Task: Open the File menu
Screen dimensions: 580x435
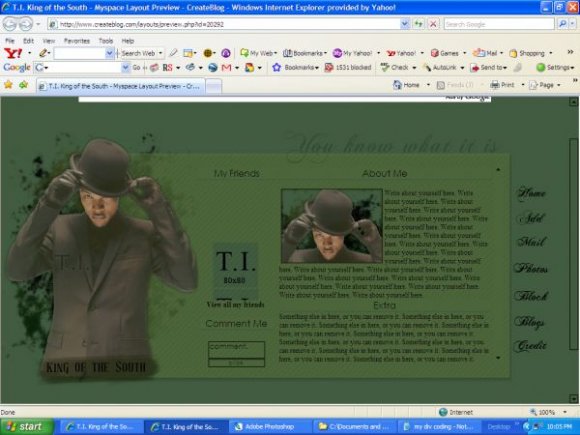Action: (10, 41)
